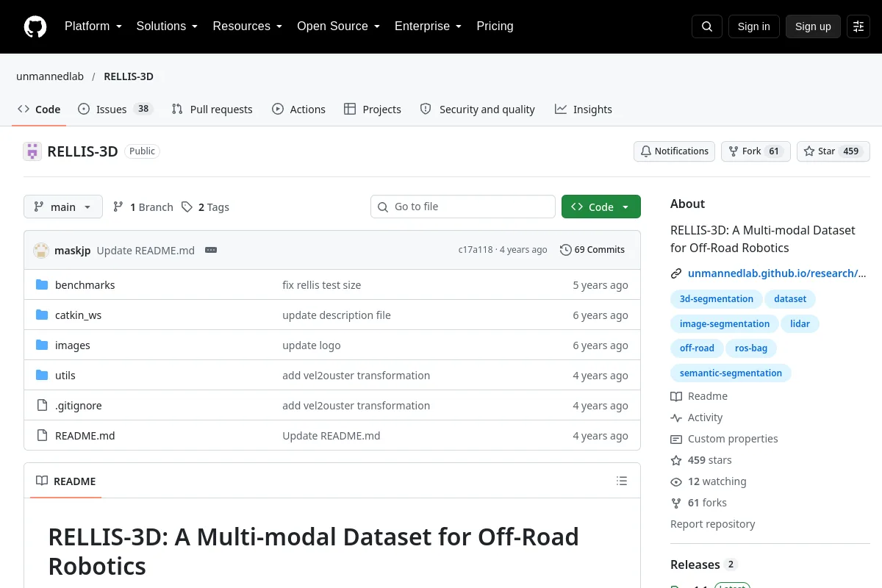Click the history clock icon beside 69 Commits
The width and height of the screenshot is (882, 588).
coord(565,250)
